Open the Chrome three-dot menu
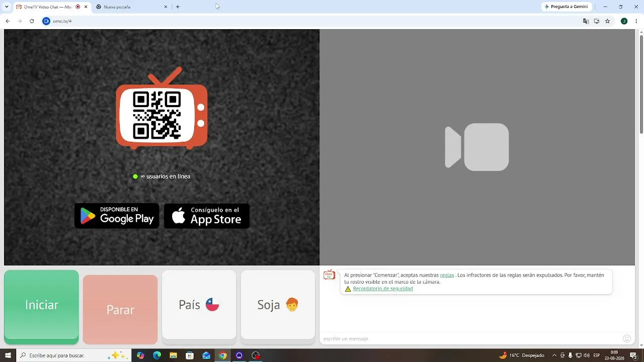 (636, 21)
